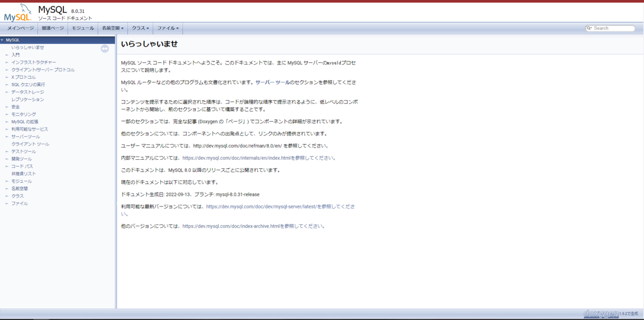
Task: Select クライアント/サーバー プロトコル tree item
Action: coord(43,70)
